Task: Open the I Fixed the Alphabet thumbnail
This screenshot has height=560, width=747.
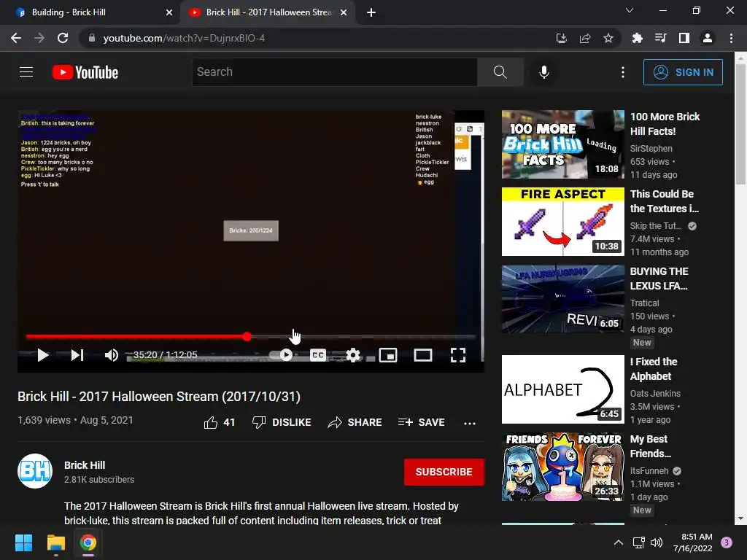Action: coord(562,389)
